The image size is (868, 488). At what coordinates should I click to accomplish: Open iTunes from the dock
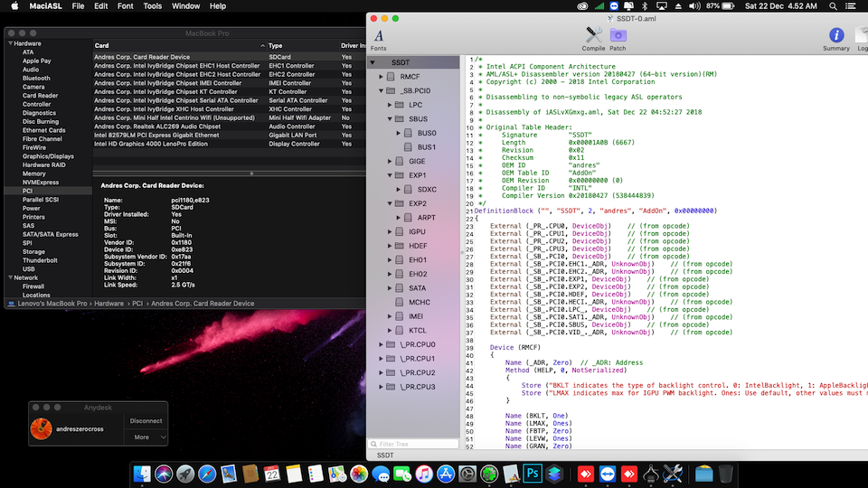[423, 474]
